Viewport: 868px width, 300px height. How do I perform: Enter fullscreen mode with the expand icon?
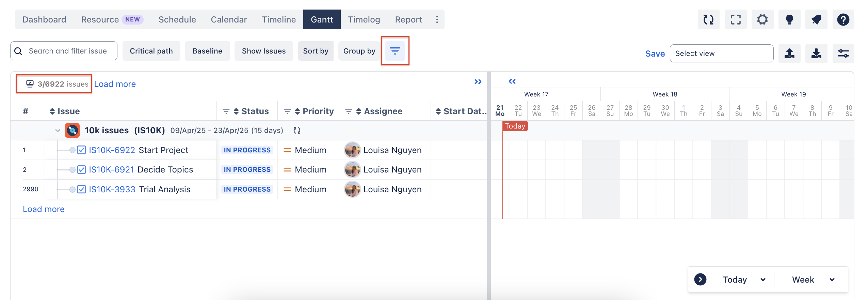pyautogui.click(x=735, y=20)
